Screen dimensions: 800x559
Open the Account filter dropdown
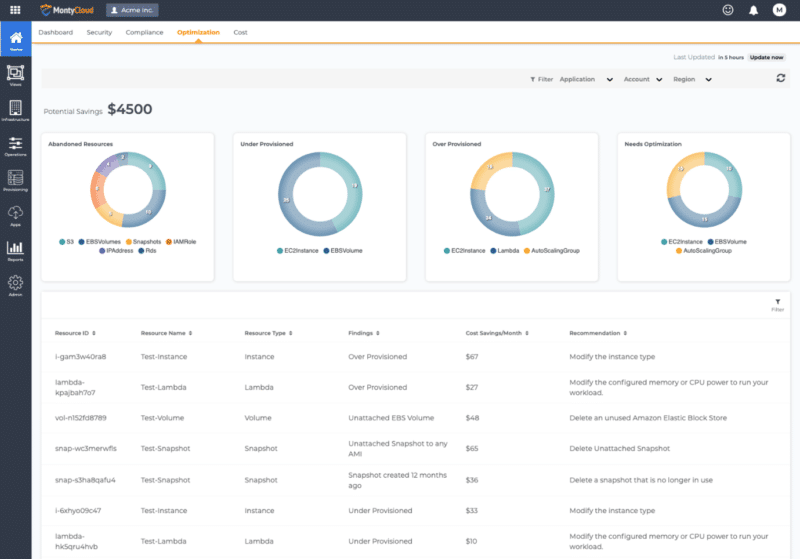[x=642, y=79]
